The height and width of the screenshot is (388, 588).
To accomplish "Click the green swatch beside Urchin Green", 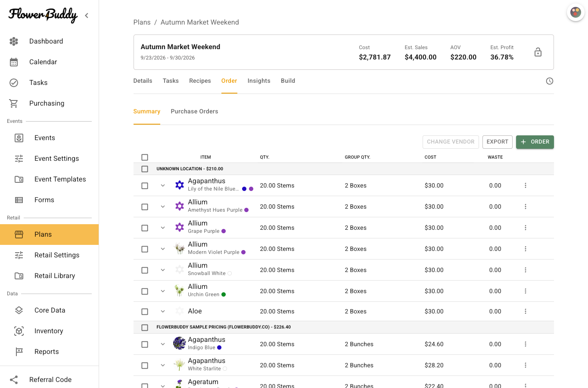I will (224, 294).
